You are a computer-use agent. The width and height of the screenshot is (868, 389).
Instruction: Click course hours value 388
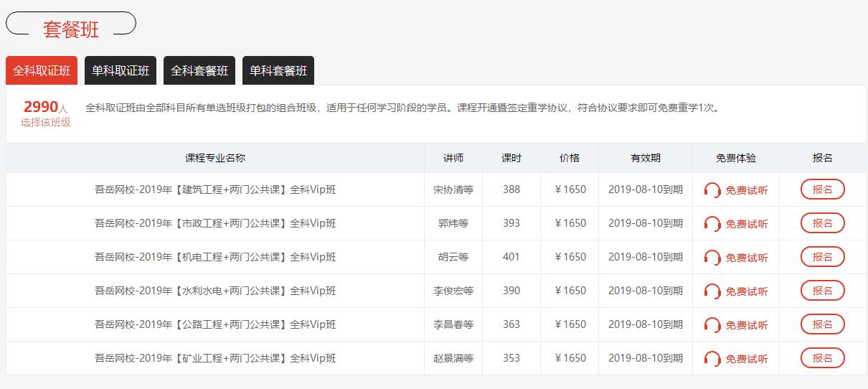point(511,189)
